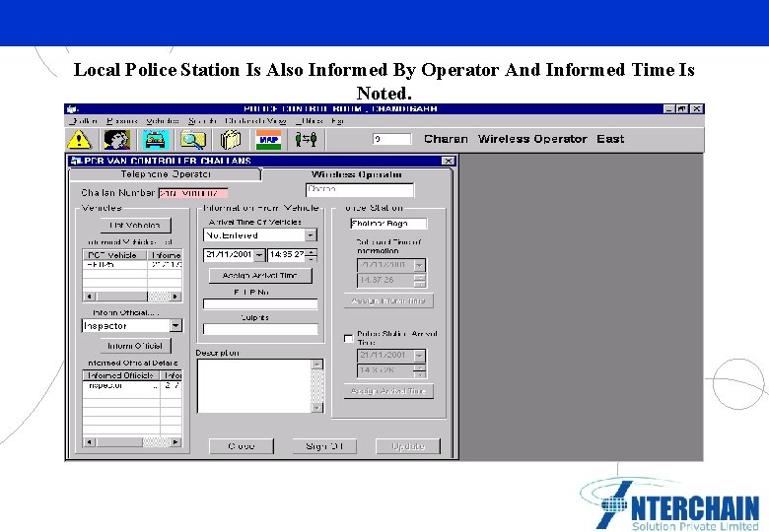This screenshot has height=532, width=769.
Task: Click the yellow warning triangle toolbar icon
Action: click(x=79, y=140)
